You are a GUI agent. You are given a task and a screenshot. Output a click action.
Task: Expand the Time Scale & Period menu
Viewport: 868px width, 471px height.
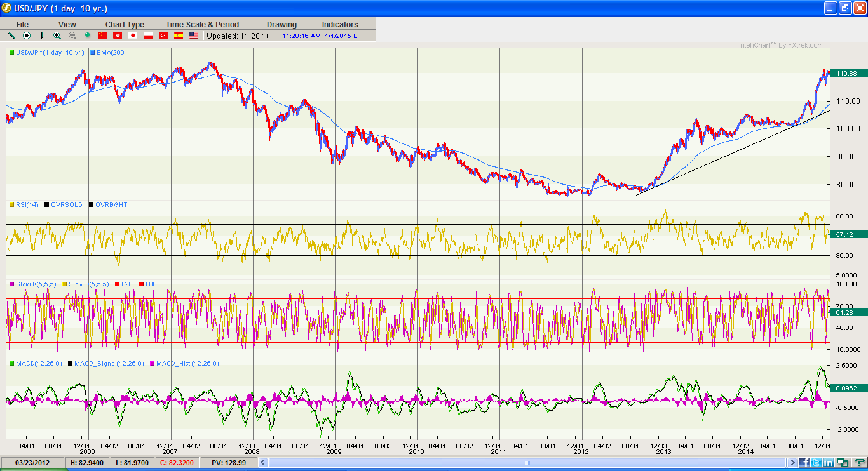point(202,25)
